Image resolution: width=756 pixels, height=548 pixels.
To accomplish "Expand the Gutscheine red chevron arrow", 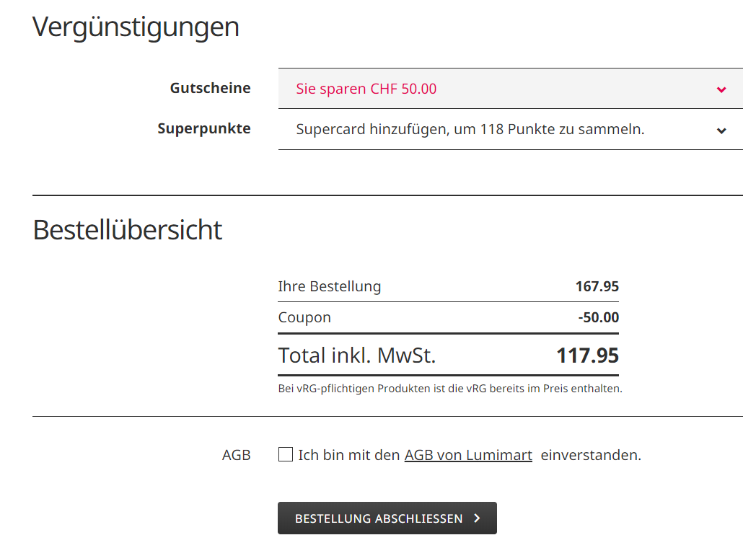I will 721,89.
